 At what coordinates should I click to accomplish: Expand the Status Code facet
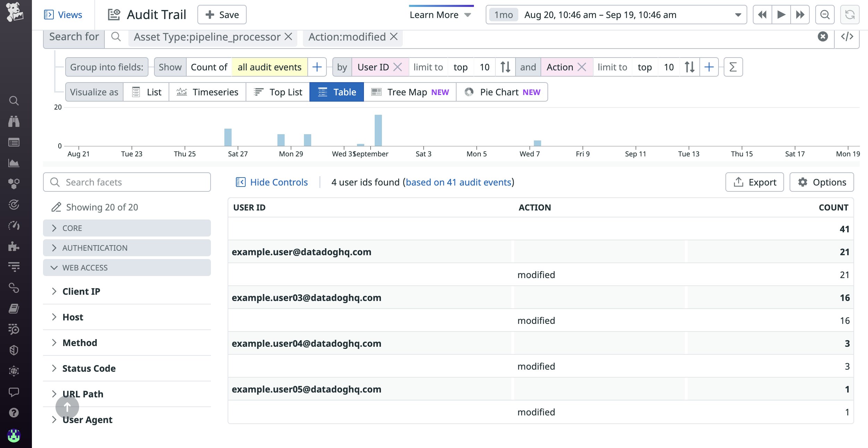(89, 368)
